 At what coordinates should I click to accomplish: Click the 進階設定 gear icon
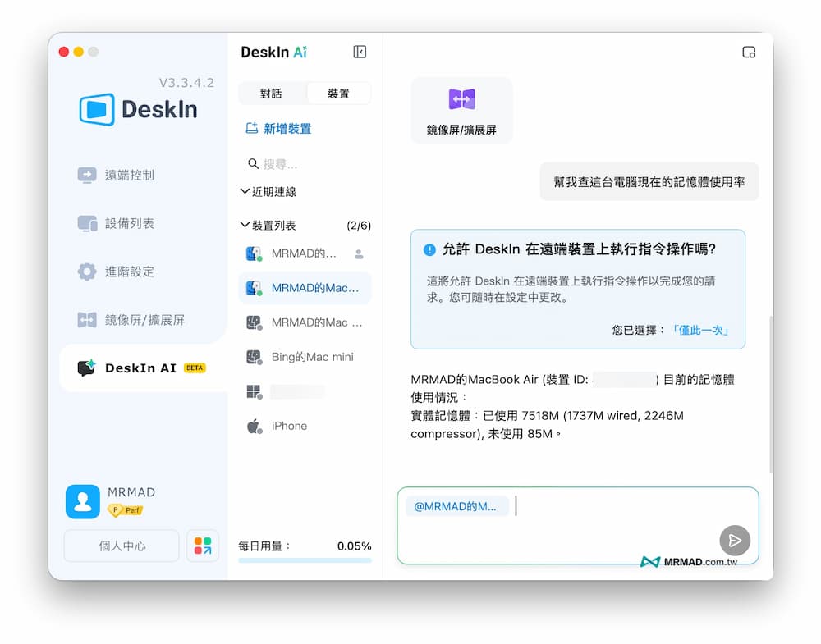[87, 272]
